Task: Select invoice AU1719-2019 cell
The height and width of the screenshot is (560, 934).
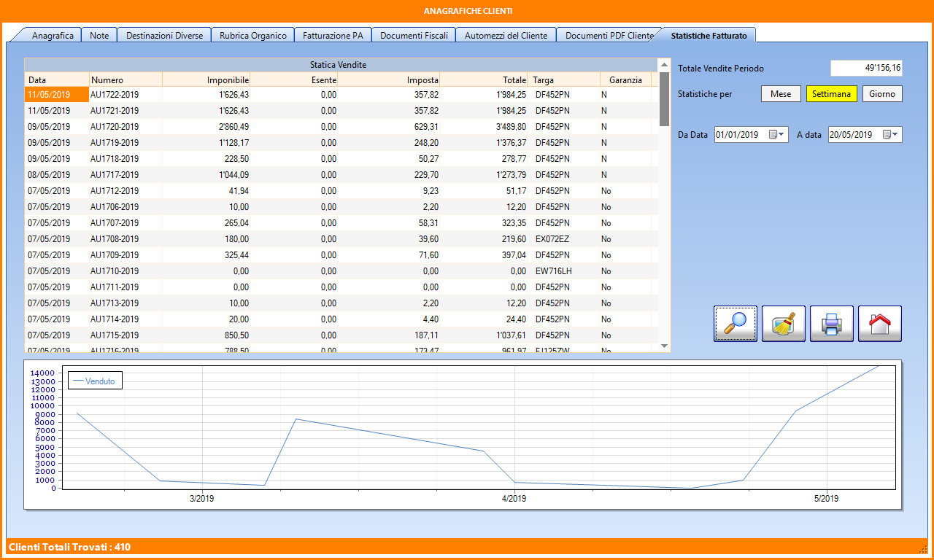Action: pyautogui.click(x=126, y=143)
